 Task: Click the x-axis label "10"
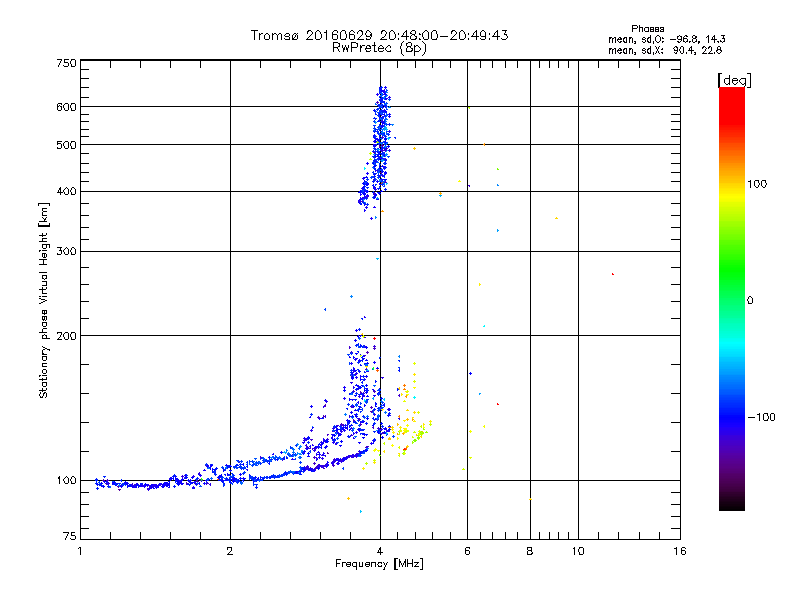pyautogui.click(x=578, y=551)
